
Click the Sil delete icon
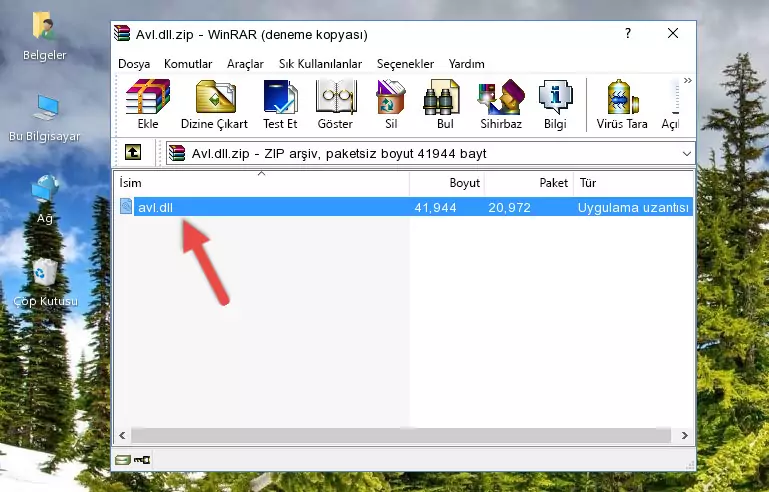391,104
